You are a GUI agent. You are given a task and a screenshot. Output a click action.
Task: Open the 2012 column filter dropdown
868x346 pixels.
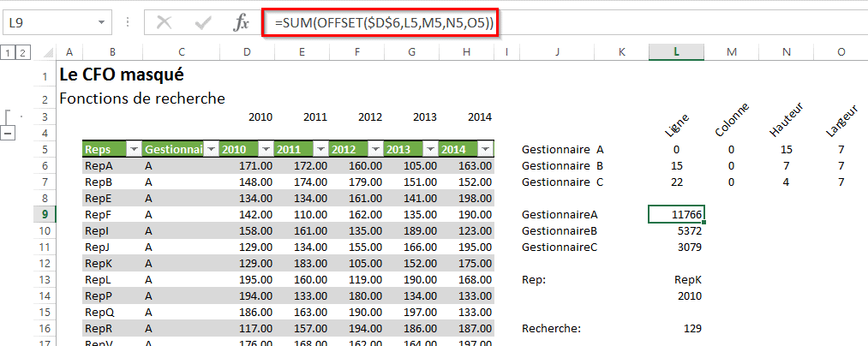374,150
